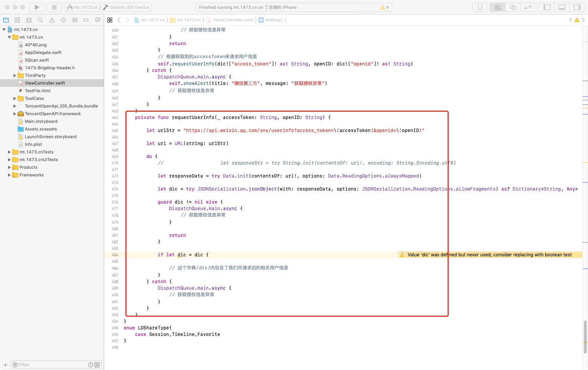
Task: Click line number 463 in the gutter
Action: tap(115, 117)
